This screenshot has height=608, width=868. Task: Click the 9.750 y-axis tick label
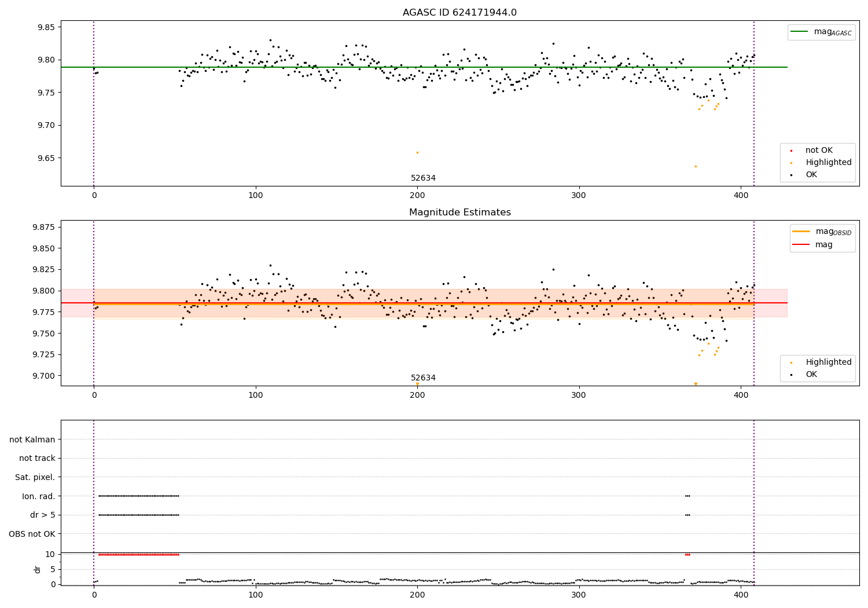pos(44,334)
